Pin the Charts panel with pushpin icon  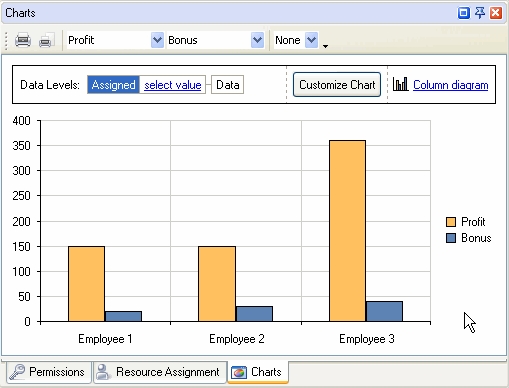click(480, 13)
